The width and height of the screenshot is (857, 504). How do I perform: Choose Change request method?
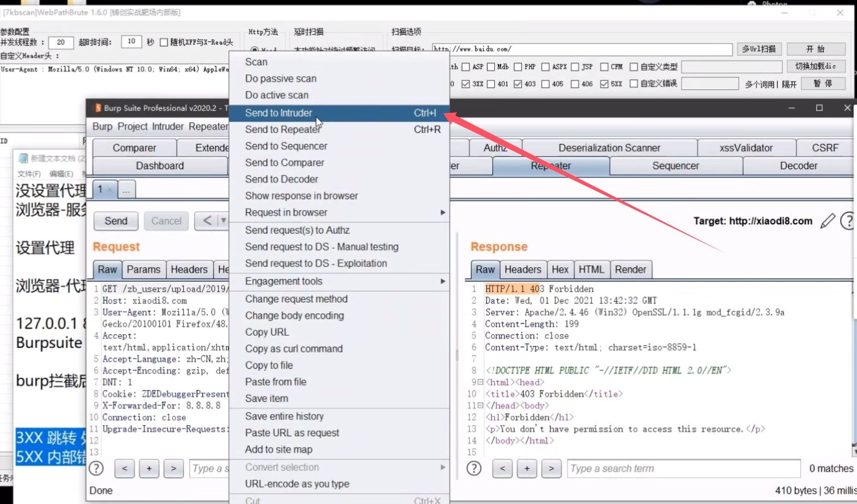click(x=339, y=299)
